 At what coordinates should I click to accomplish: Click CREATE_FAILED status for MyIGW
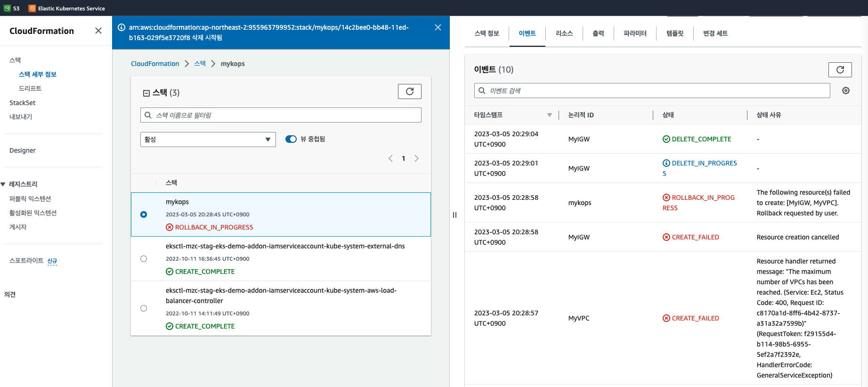[691, 237]
